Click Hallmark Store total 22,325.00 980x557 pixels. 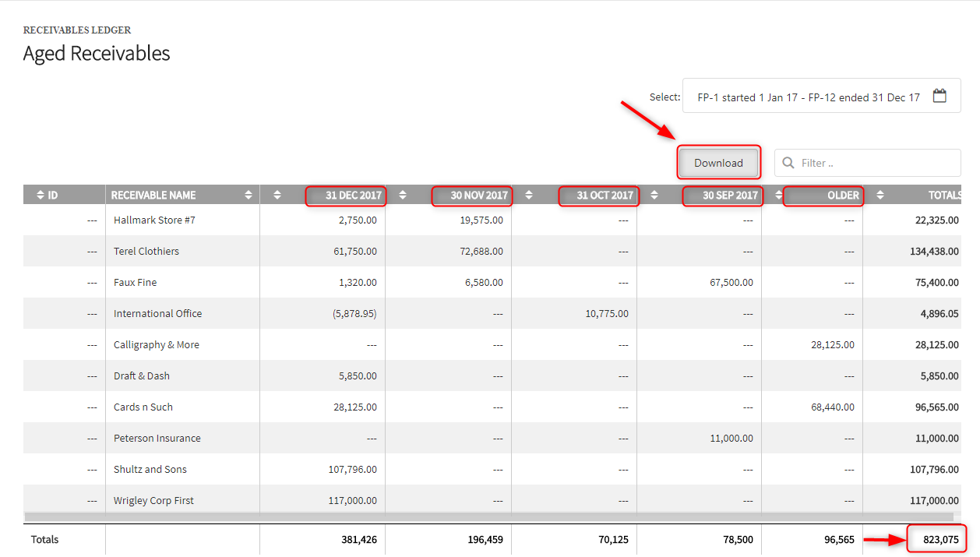[937, 220]
